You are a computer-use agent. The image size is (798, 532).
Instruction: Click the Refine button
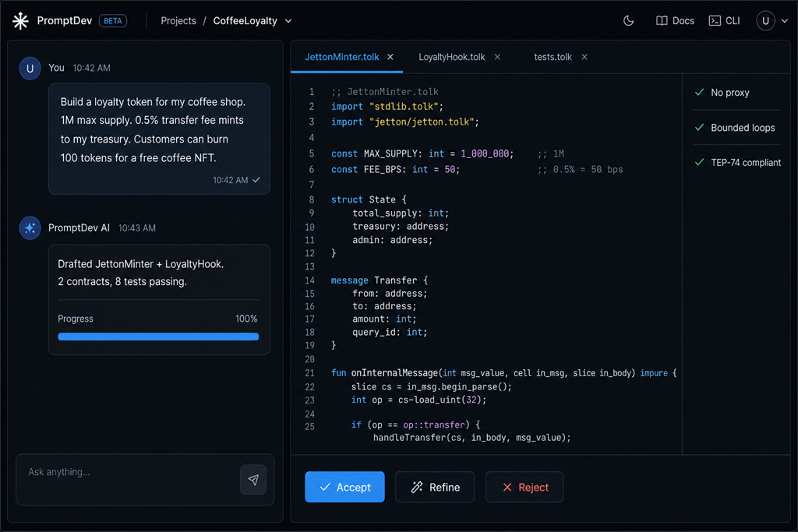click(x=435, y=488)
